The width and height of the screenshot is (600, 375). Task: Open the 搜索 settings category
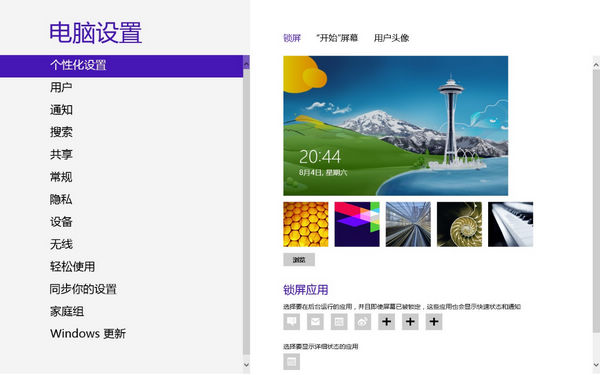tap(61, 132)
